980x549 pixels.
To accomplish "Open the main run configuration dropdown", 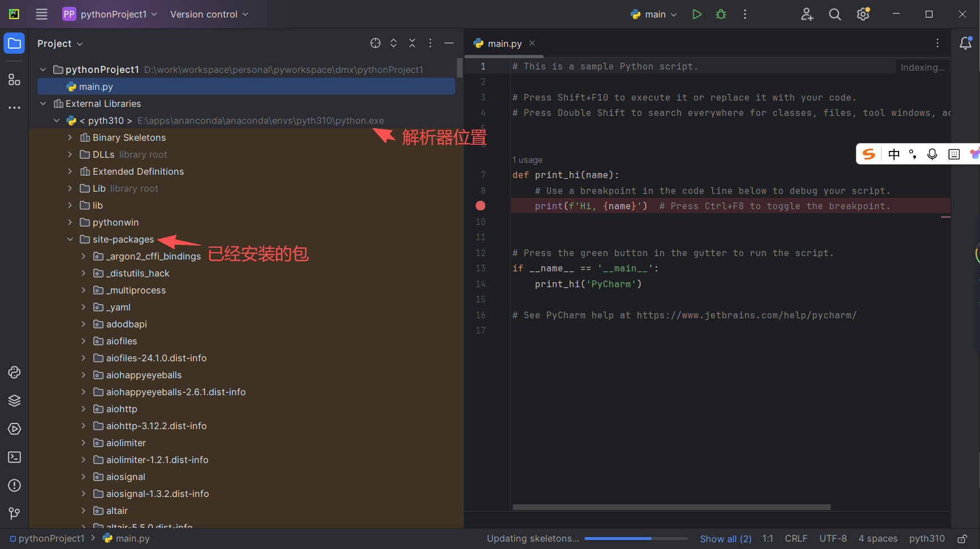I will (654, 14).
